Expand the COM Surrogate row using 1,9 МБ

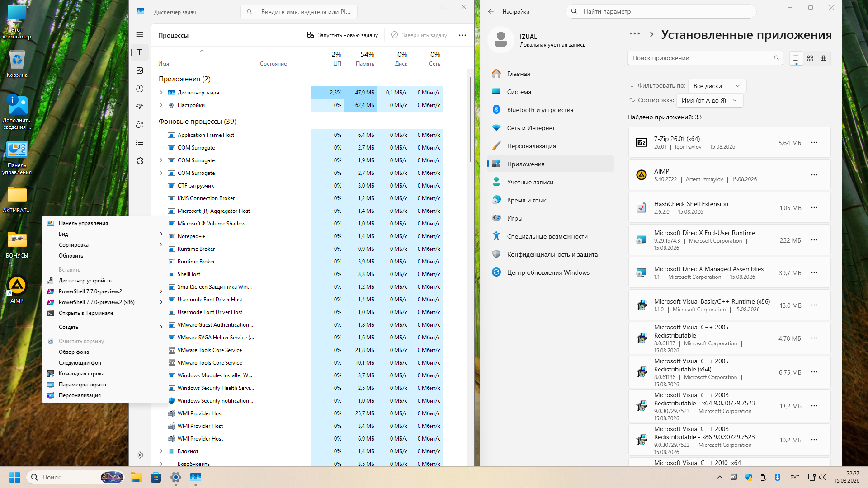click(x=161, y=160)
